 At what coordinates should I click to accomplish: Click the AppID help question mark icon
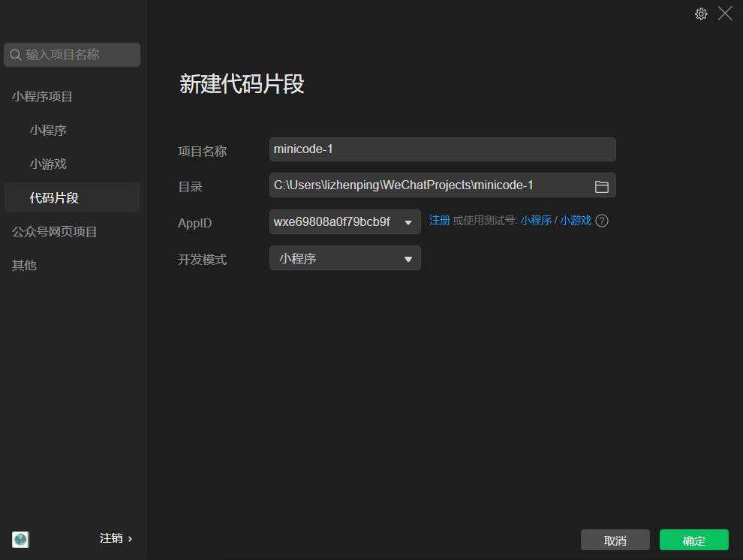(602, 221)
